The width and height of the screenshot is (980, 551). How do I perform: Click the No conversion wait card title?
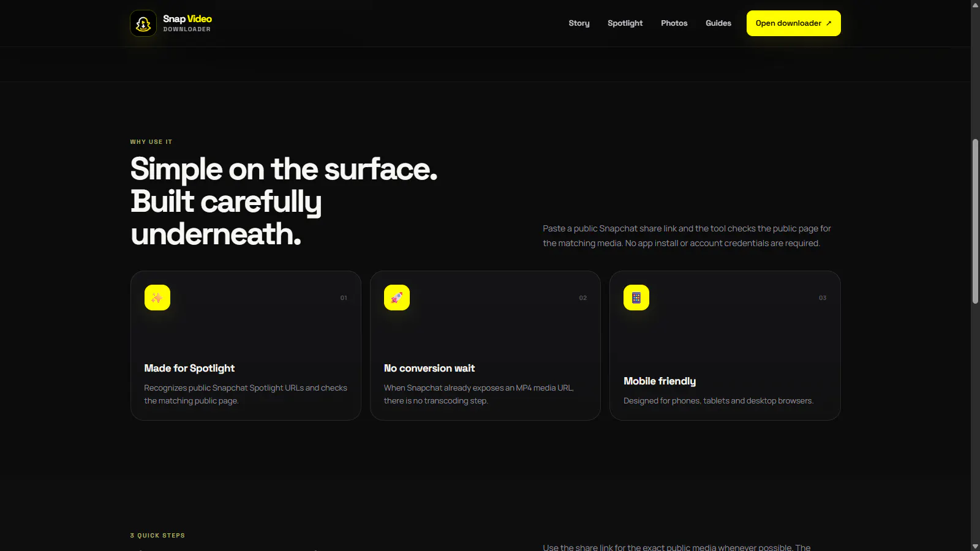(x=429, y=368)
